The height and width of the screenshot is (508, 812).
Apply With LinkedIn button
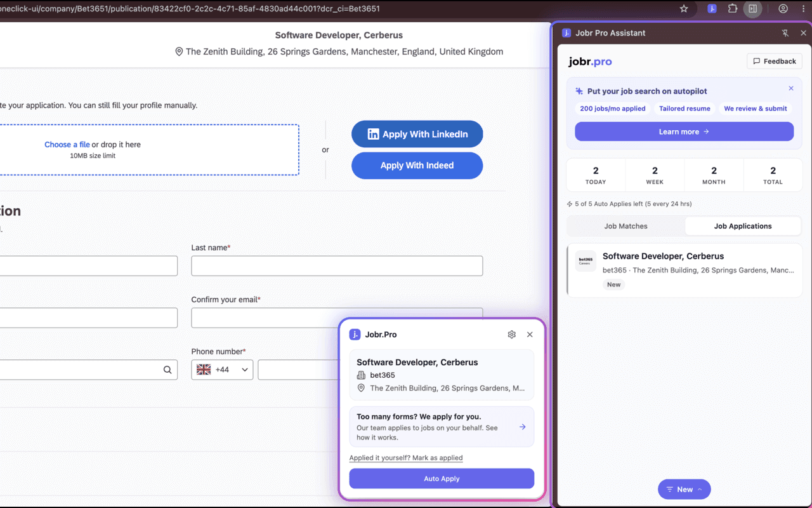[417, 134]
